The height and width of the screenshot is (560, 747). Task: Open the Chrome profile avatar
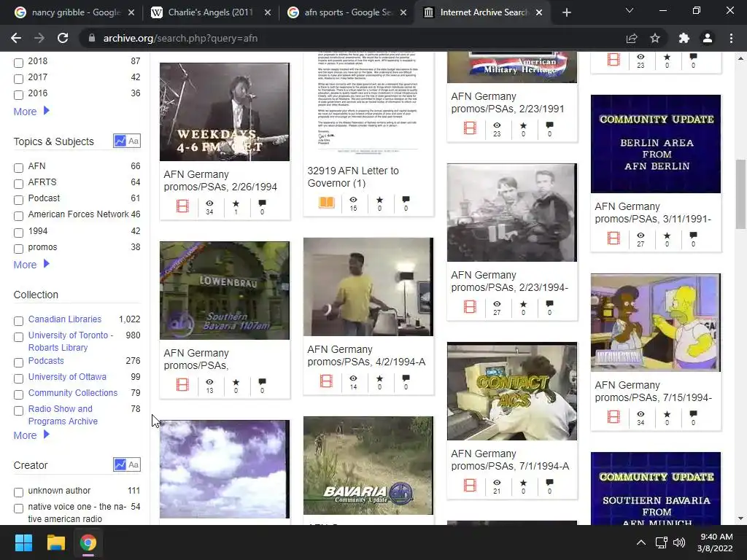pos(708,38)
